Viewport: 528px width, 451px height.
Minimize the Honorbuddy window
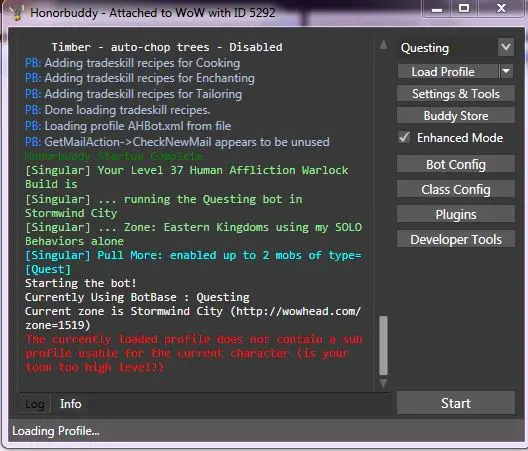[x=437, y=9]
